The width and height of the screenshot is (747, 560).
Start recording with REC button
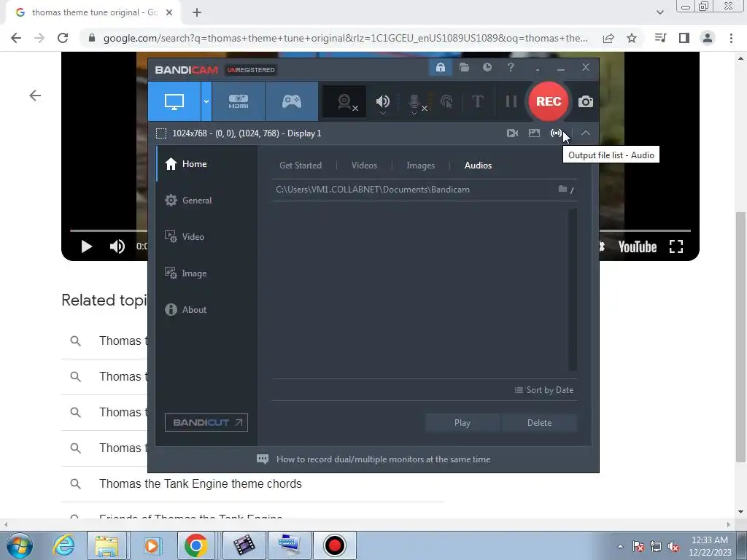[x=549, y=101]
